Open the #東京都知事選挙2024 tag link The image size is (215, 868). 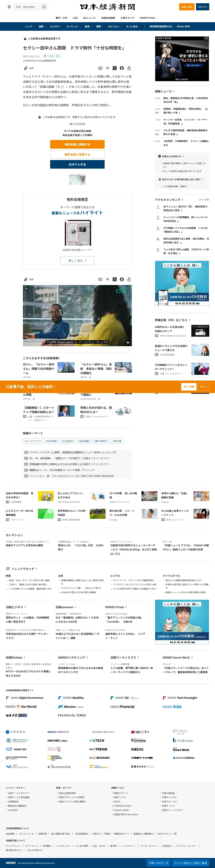[161, 26]
